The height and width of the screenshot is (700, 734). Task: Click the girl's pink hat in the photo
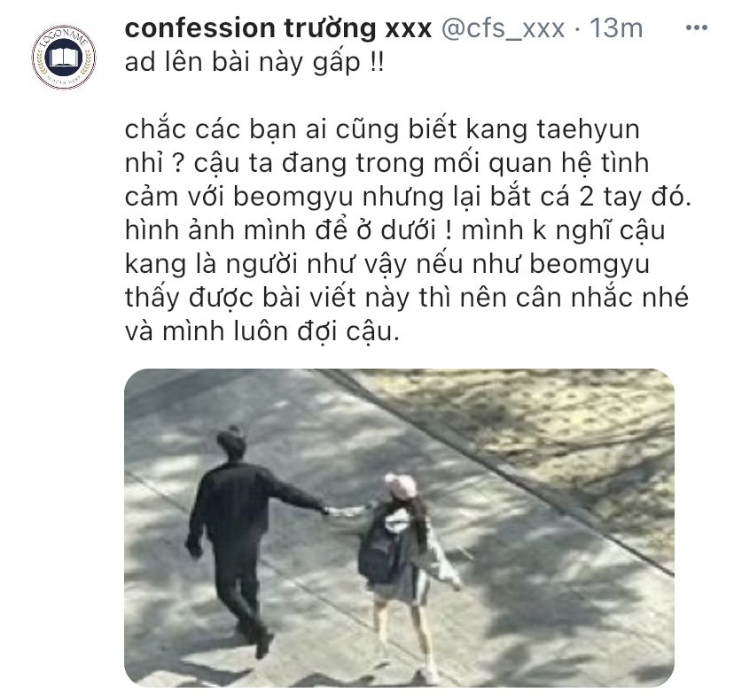point(402,486)
